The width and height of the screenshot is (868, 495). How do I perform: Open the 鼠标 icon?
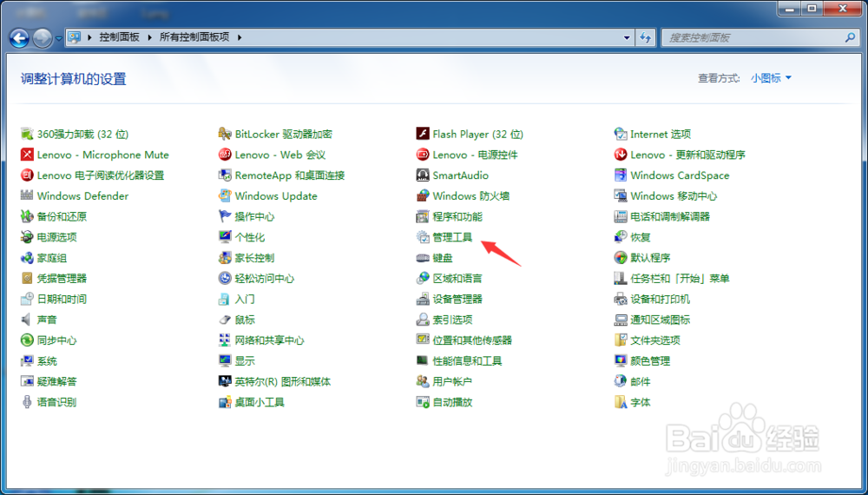(225, 320)
